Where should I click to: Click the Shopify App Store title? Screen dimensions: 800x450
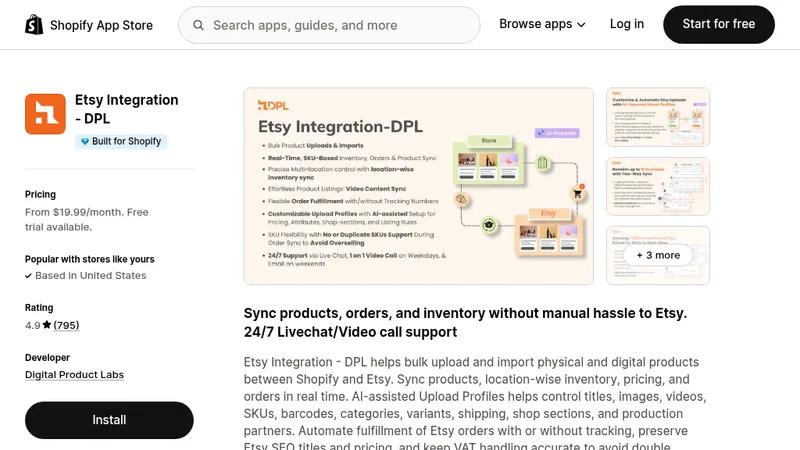(x=102, y=25)
